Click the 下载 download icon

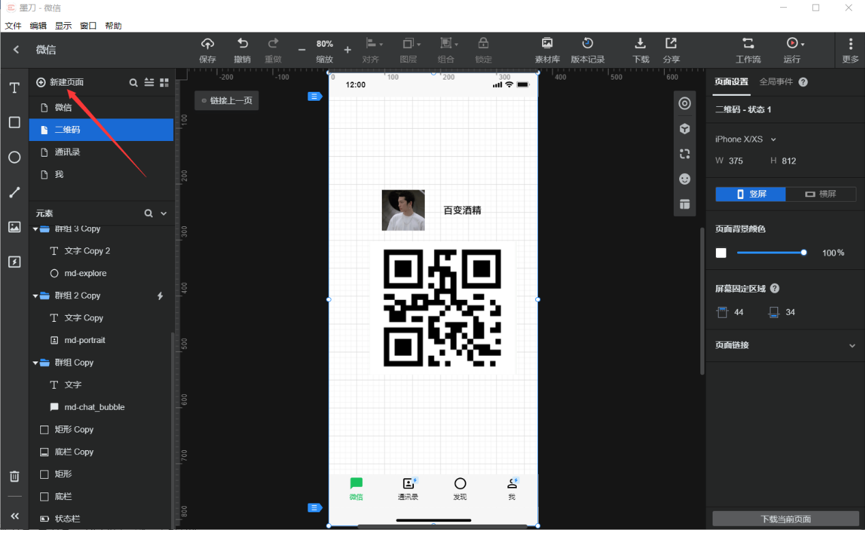click(640, 50)
